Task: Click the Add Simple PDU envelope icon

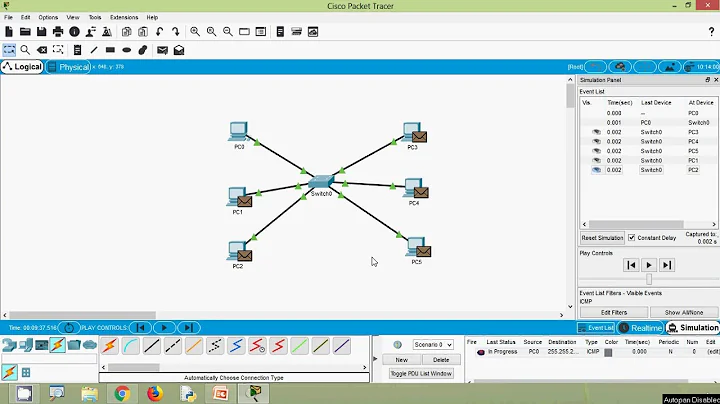Action: (x=162, y=50)
